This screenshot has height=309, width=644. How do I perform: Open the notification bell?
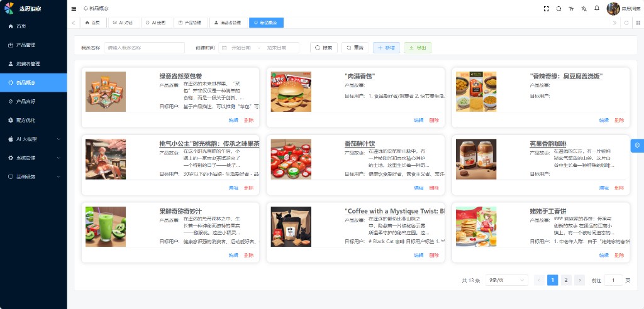click(x=597, y=8)
